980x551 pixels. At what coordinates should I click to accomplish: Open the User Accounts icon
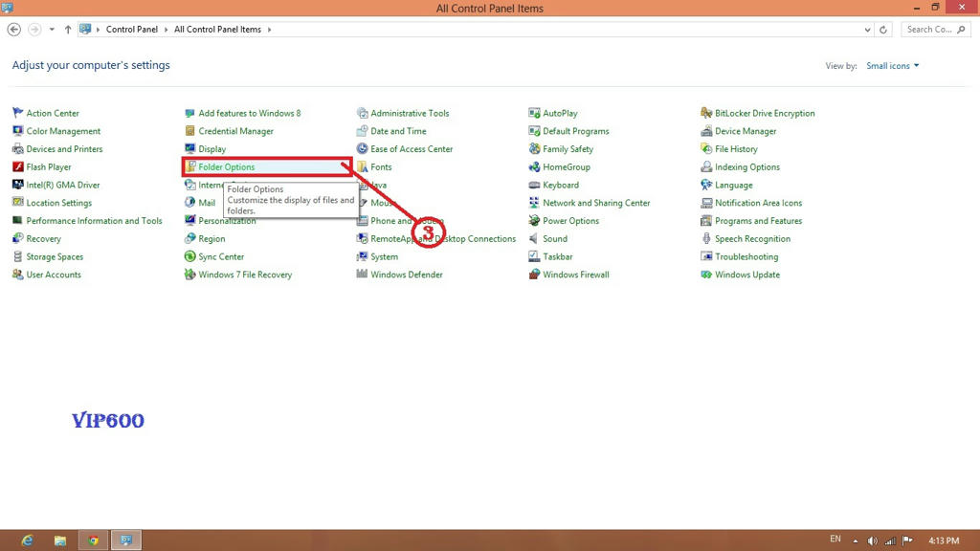17,275
